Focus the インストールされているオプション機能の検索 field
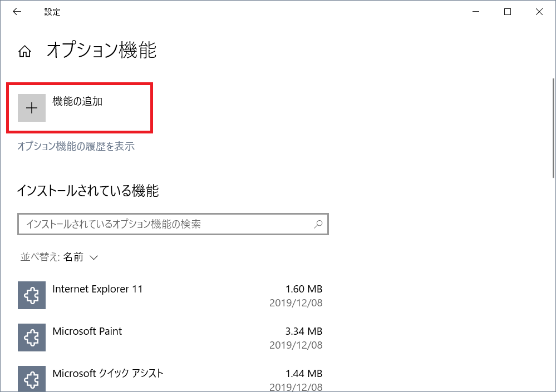Viewport: 556px width, 392px height. [173, 224]
